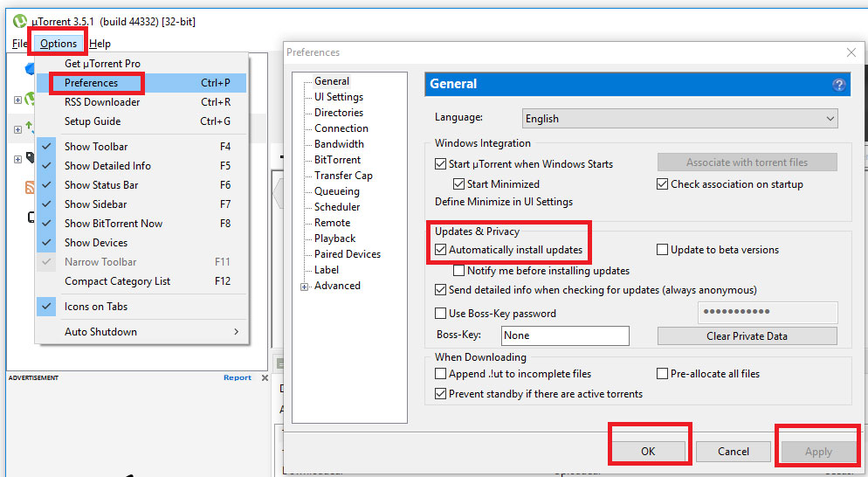The width and height of the screenshot is (868, 477).
Task: Select General in preferences tree
Action: (332, 81)
